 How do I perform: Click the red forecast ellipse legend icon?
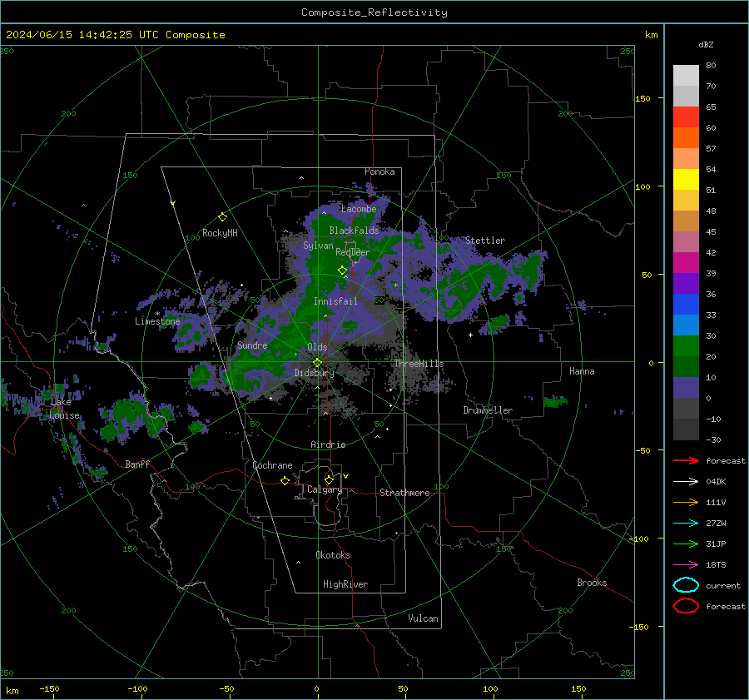[x=686, y=606]
